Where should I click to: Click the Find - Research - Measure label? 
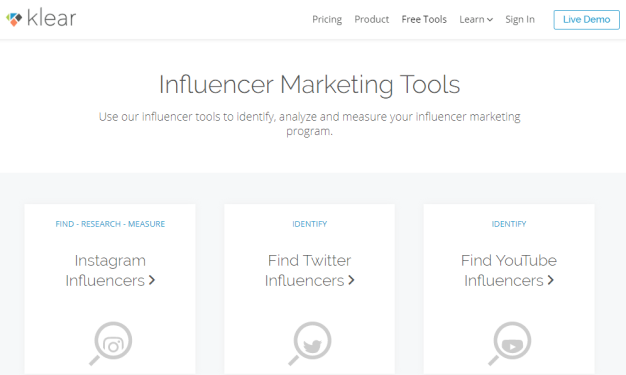[110, 224]
